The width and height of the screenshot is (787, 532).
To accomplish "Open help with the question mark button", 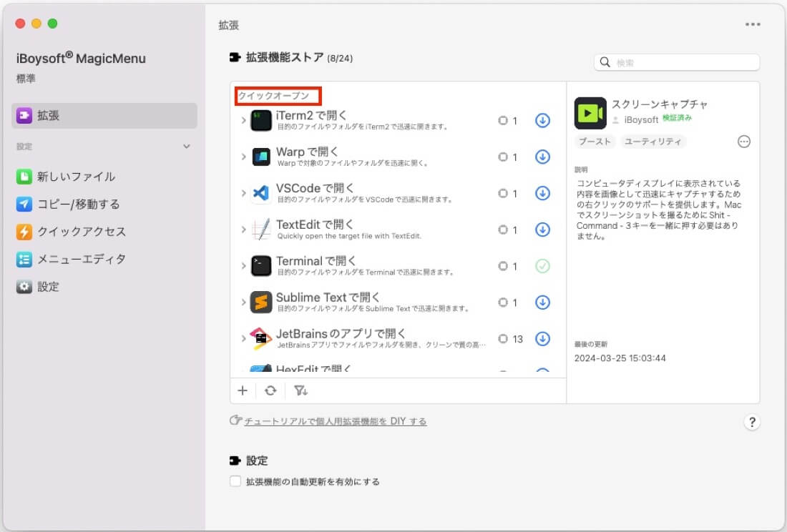I will (752, 422).
